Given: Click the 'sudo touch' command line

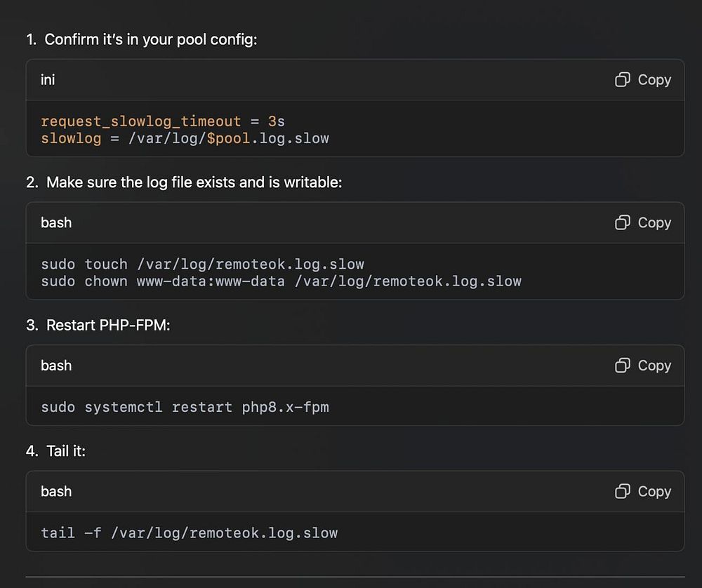Looking at the screenshot, I should [202, 265].
